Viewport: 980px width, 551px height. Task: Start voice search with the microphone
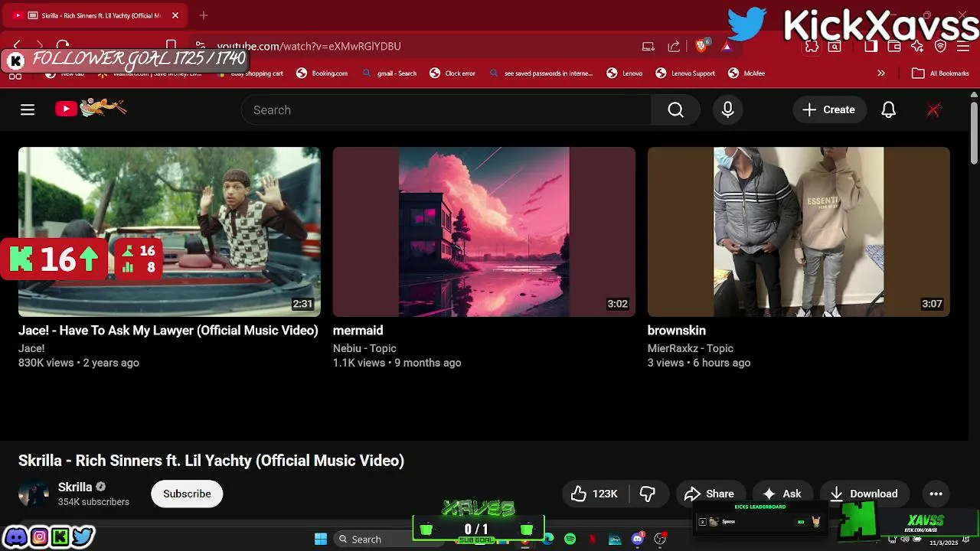coord(727,109)
